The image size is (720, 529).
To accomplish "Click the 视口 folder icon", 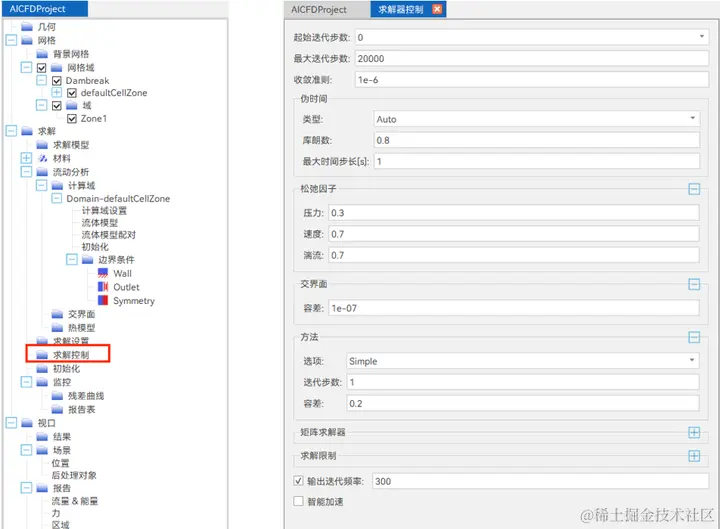I will pyautogui.click(x=27, y=423).
